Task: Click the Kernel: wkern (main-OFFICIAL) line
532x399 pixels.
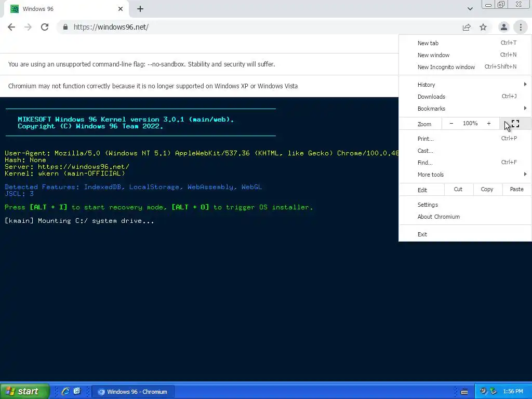Action: coord(65,174)
